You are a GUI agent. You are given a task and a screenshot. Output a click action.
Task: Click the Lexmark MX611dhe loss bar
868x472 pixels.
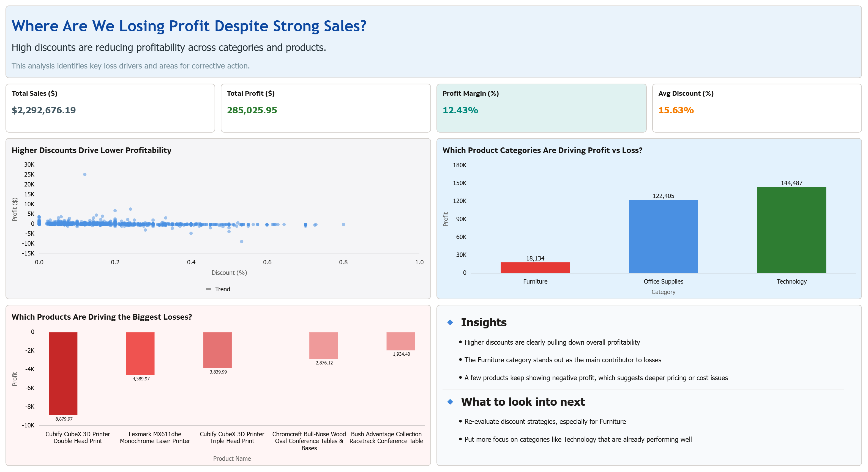pos(140,353)
